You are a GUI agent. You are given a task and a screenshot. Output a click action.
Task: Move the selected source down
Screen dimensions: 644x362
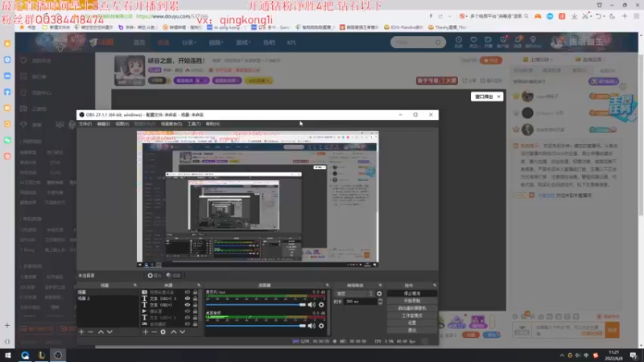click(183, 331)
